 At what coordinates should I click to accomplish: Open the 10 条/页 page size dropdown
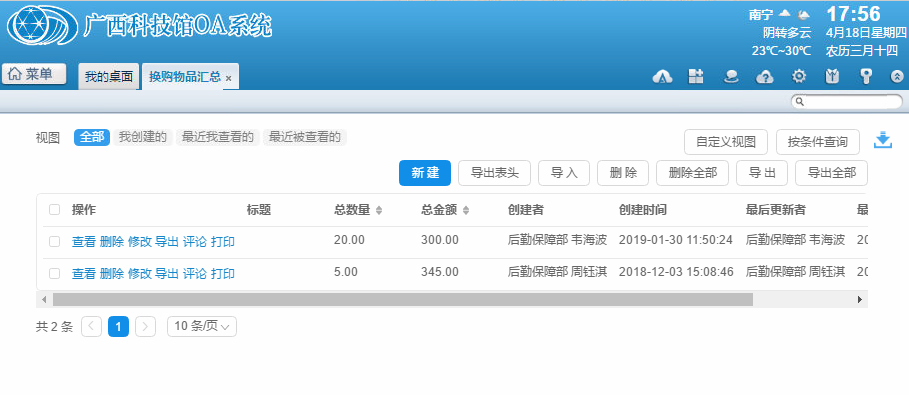click(x=202, y=327)
